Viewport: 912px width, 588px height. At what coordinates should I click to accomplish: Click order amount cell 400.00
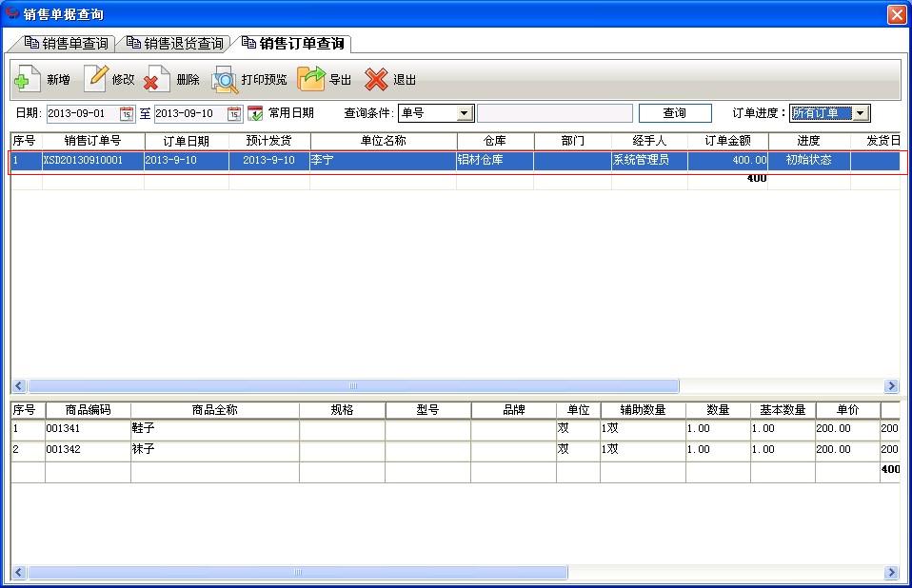tap(728, 161)
